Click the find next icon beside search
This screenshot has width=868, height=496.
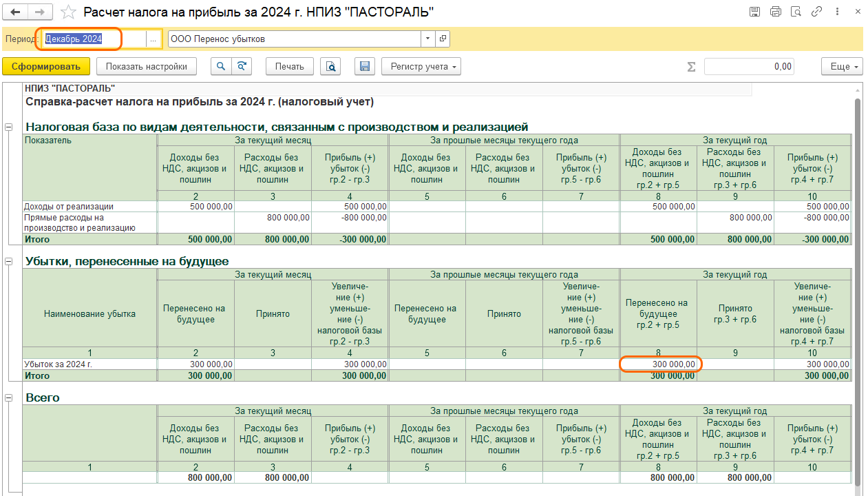point(241,66)
